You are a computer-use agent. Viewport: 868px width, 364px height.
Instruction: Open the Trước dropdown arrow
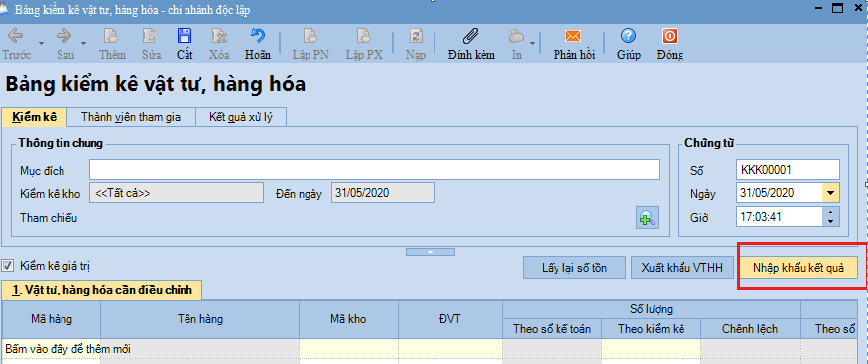tap(41, 44)
